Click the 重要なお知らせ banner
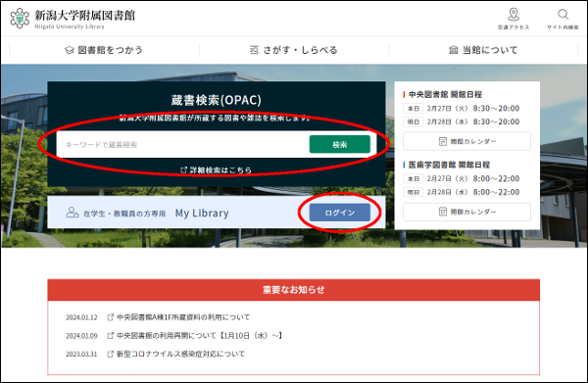The width and height of the screenshot is (588, 383). point(294,290)
